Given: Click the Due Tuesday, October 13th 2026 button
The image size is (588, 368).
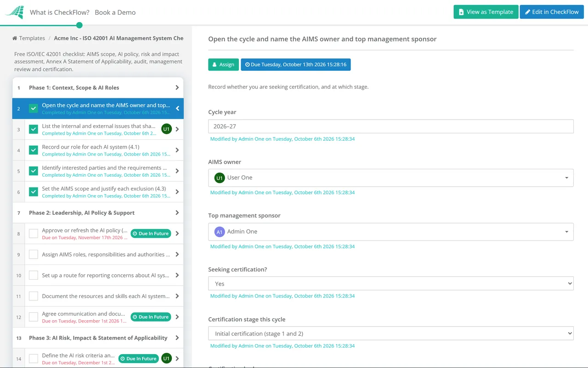Looking at the screenshot, I should [x=296, y=64].
